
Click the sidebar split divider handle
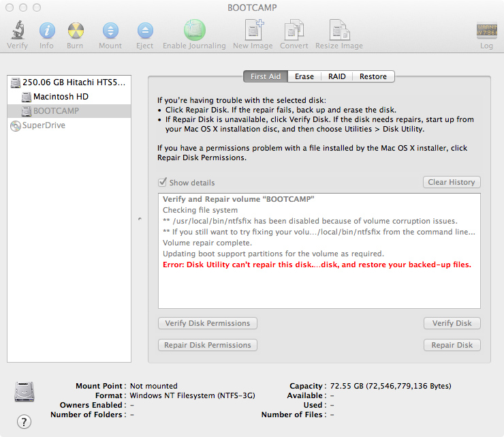[140, 219]
